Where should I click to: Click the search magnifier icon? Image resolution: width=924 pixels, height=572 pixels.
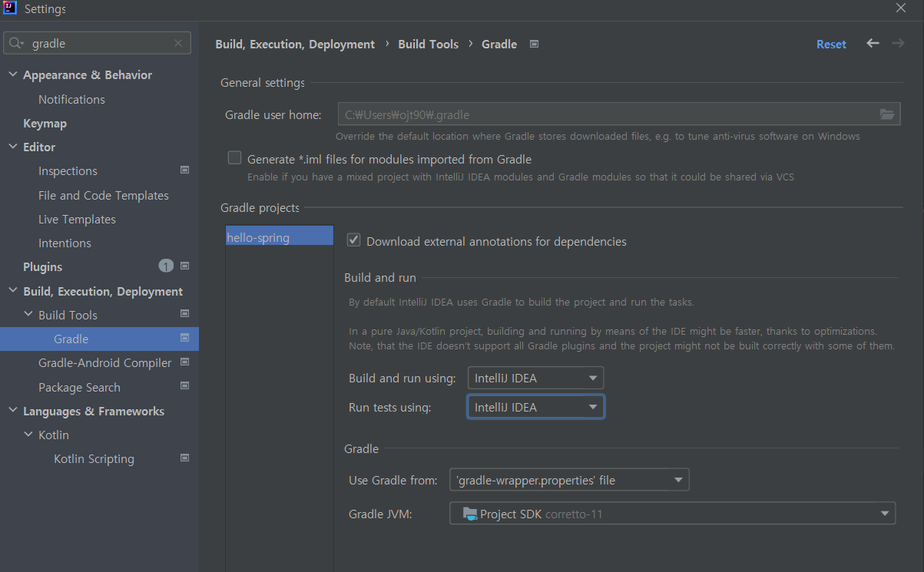coord(16,44)
